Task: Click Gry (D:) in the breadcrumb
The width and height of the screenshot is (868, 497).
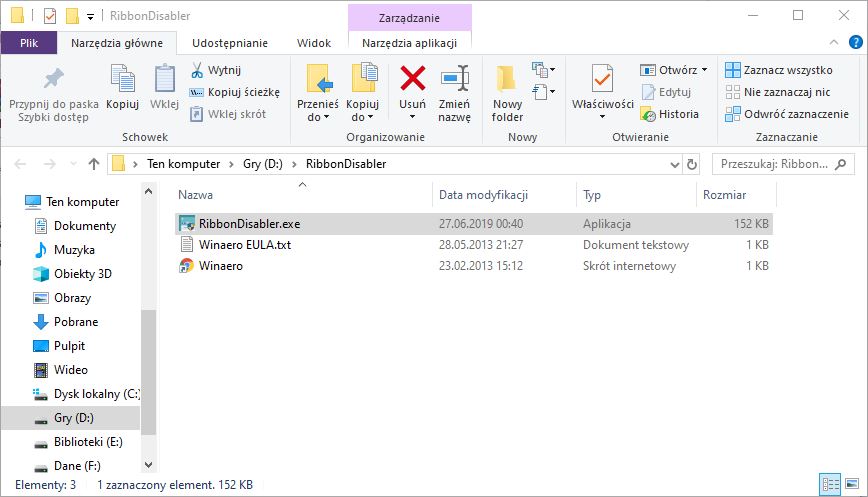Action: click(263, 164)
